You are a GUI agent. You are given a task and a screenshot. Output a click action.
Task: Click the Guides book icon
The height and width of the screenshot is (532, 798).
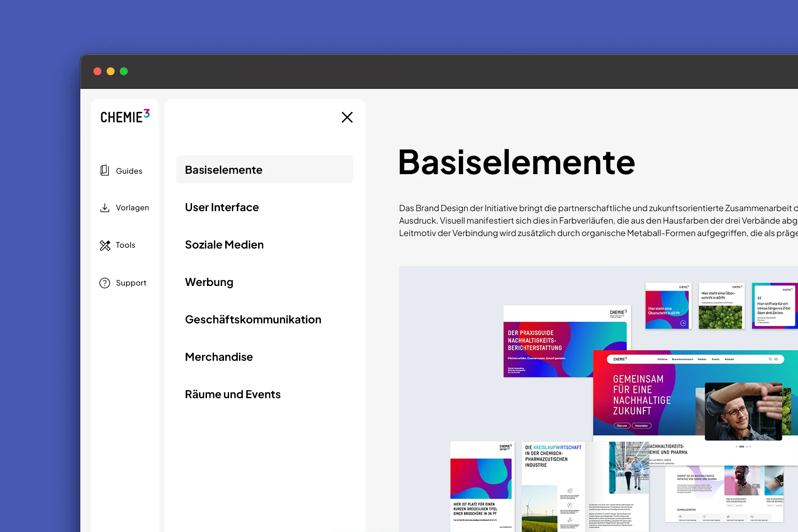(105, 170)
